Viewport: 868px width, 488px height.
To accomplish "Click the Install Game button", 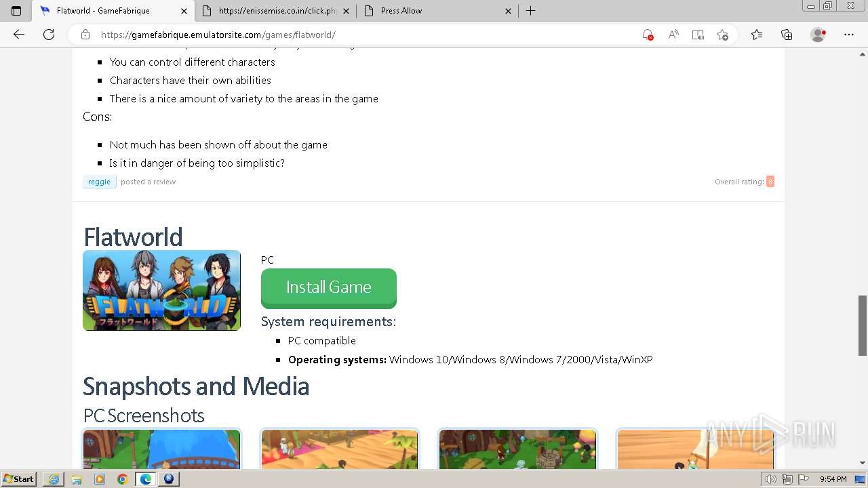I will click(x=329, y=288).
